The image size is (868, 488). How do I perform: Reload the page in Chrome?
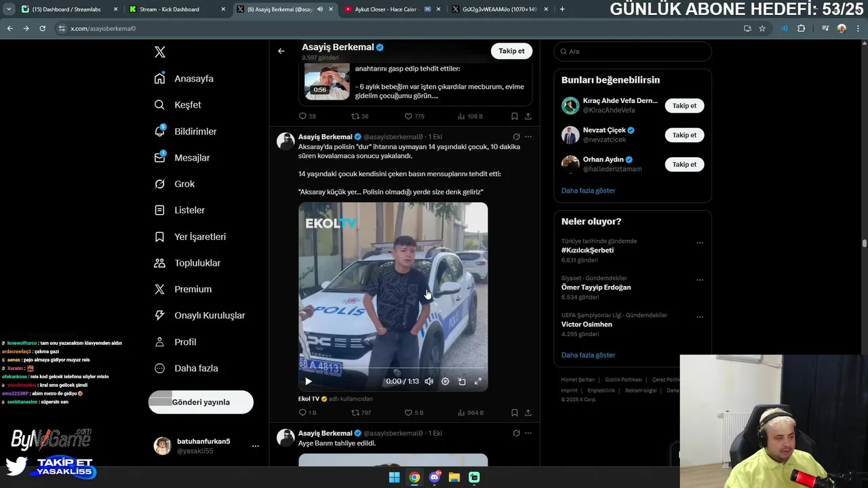point(42,28)
